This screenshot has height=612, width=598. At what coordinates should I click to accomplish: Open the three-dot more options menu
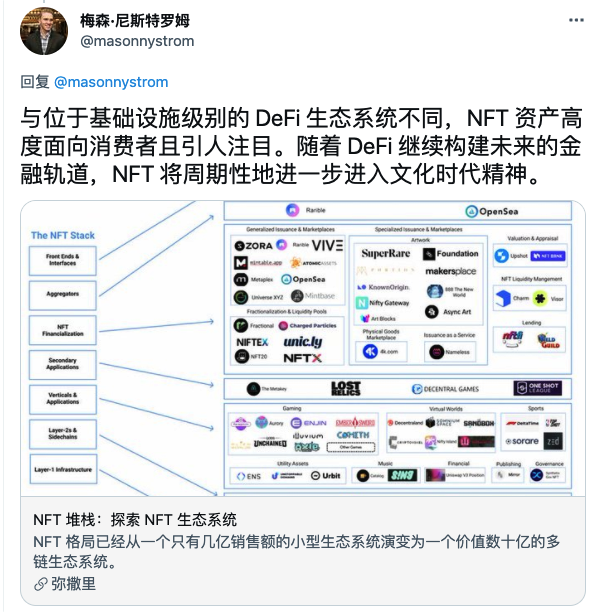pos(576,20)
